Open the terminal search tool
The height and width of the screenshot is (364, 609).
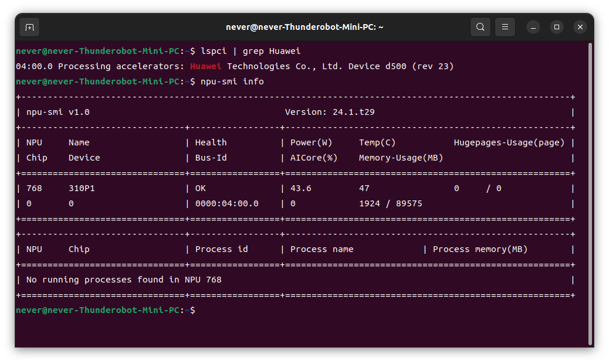coord(480,27)
